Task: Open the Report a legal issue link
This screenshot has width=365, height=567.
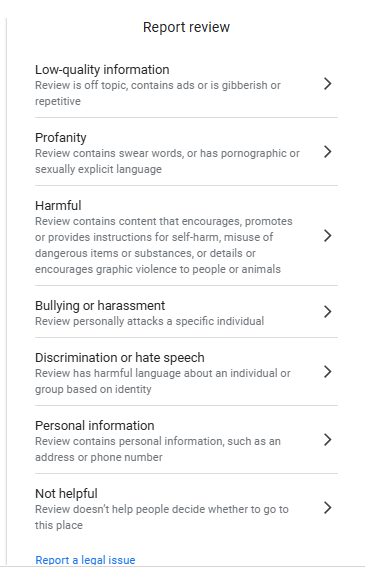Action: pyautogui.click(x=85, y=560)
